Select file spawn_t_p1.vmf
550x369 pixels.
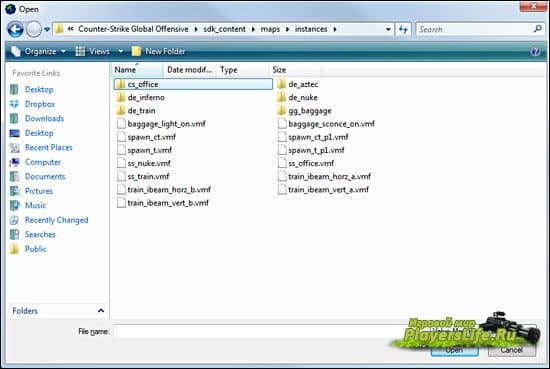(311, 150)
